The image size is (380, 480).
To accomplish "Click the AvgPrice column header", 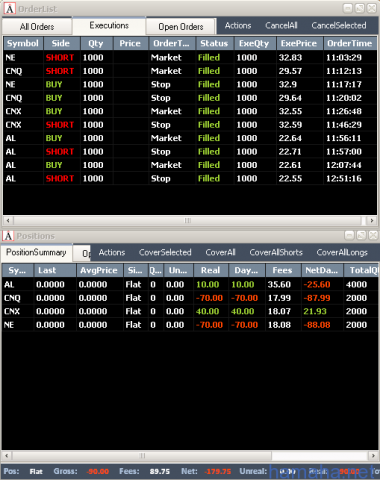I will [x=100, y=270].
